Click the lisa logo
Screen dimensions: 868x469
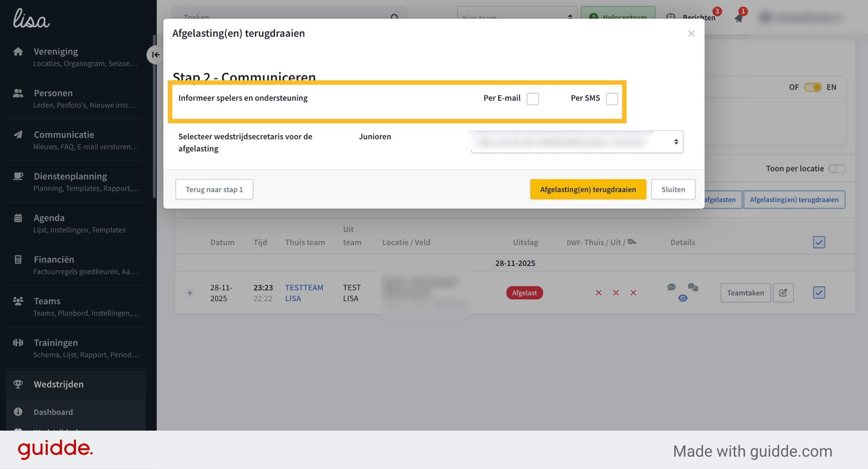coord(31,19)
